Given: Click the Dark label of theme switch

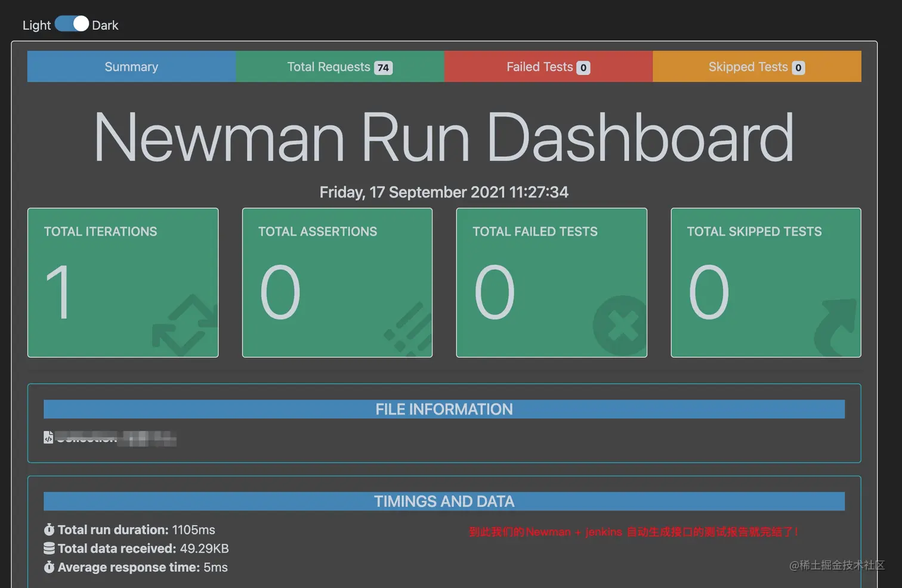Looking at the screenshot, I should [x=105, y=25].
